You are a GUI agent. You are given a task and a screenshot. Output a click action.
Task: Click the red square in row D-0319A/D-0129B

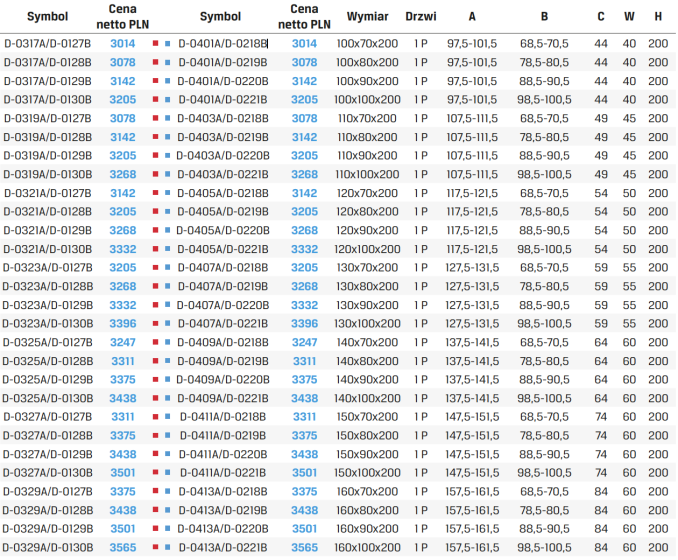tap(156, 155)
